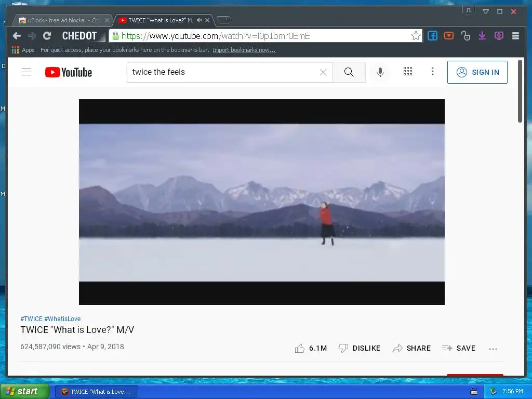The height and width of the screenshot is (399, 532).
Task: Click the system tray network icon
Action: pos(493,392)
